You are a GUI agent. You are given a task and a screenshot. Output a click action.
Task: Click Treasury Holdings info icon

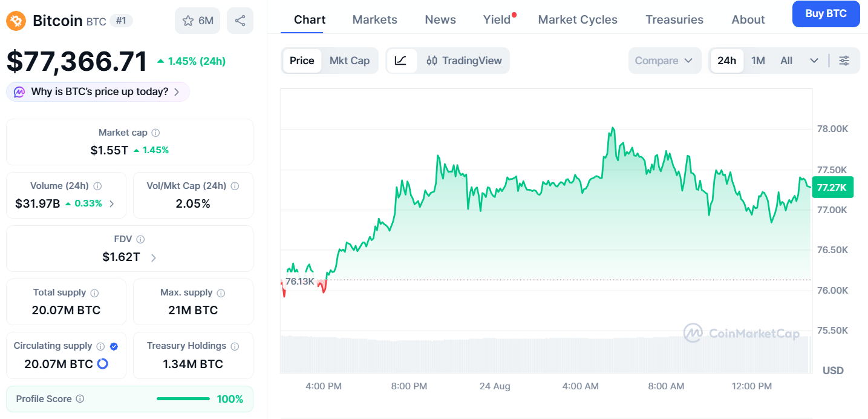(235, 346)
